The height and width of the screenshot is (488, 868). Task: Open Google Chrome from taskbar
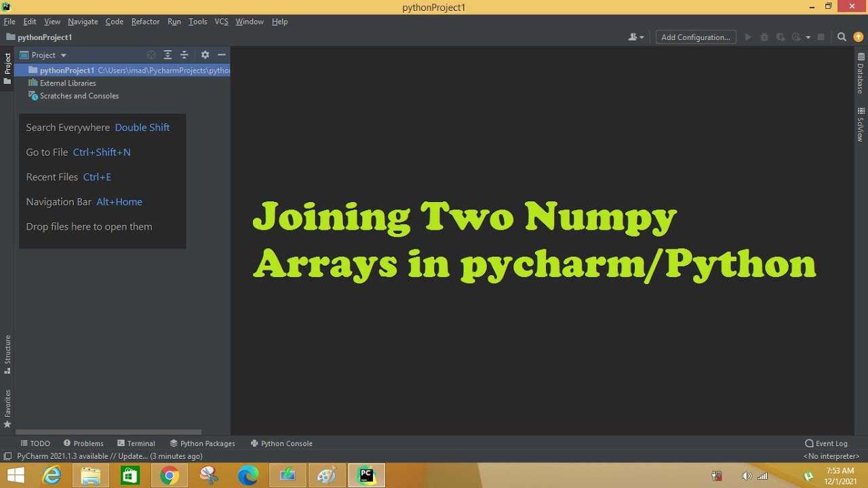pyautogui.click(x=169, y=476)
